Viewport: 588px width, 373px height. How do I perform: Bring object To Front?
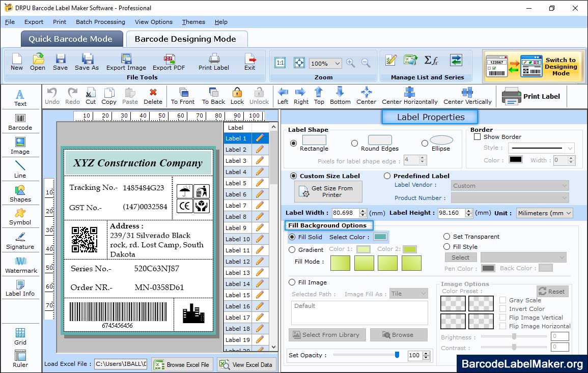[183, 96]
